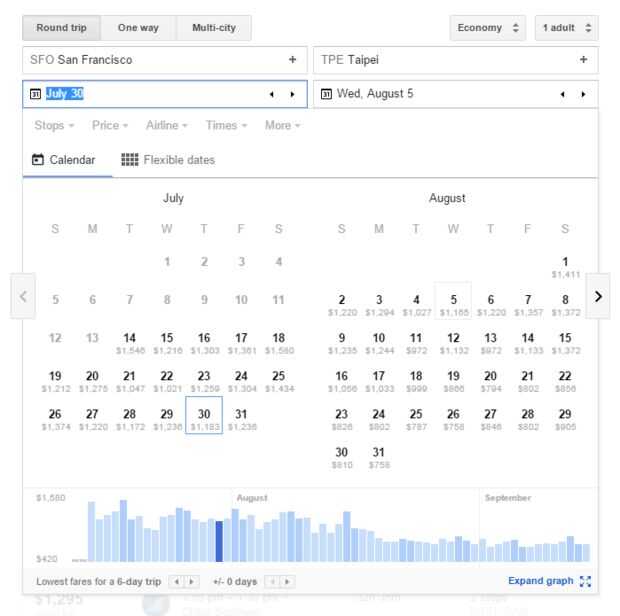Open the 1 adult passengers dropdown
This screenshot has height=616, width=620.
[x=567, y=28]
